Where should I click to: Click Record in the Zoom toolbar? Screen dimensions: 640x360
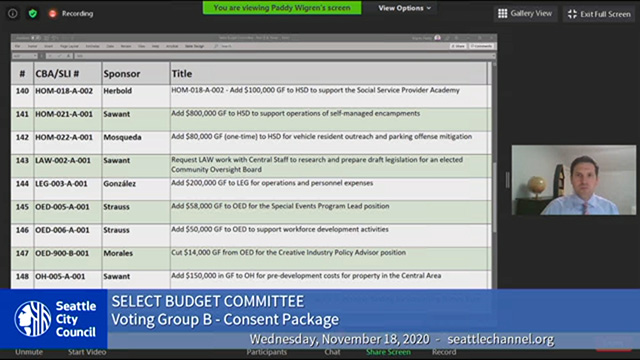click(444, 352)
